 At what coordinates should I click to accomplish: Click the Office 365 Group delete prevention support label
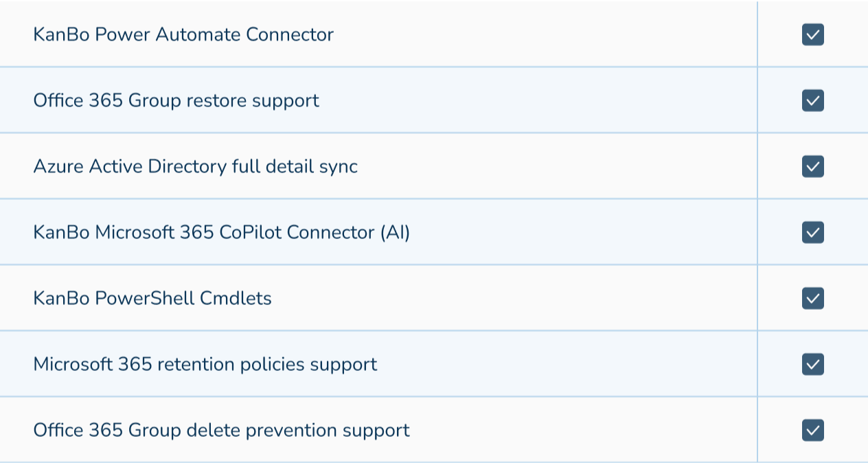[221, 430]
